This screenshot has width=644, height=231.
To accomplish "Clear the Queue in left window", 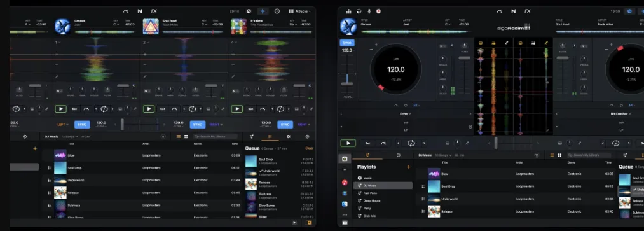I will pos(309,148).
